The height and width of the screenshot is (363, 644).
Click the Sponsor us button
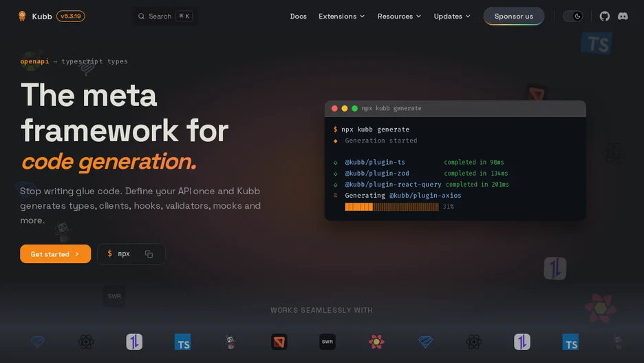click(513, 16)
